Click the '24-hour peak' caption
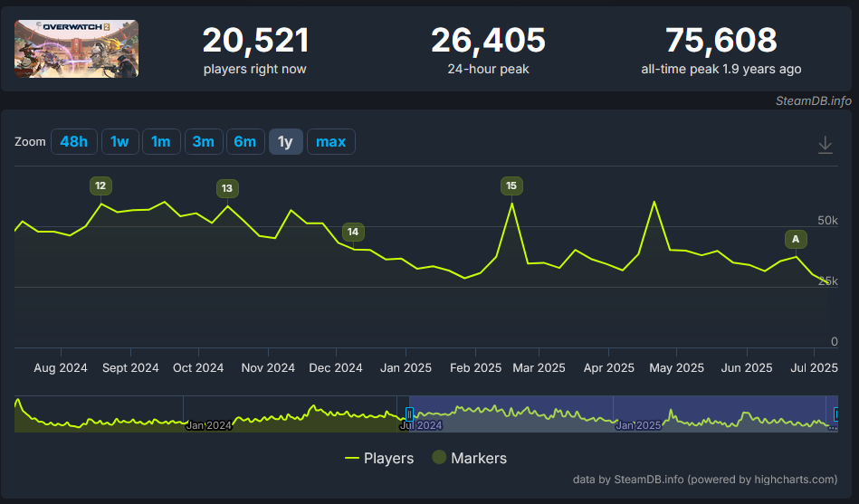The height and width of the screenshot is (504, 859). (x=488, y=69)
